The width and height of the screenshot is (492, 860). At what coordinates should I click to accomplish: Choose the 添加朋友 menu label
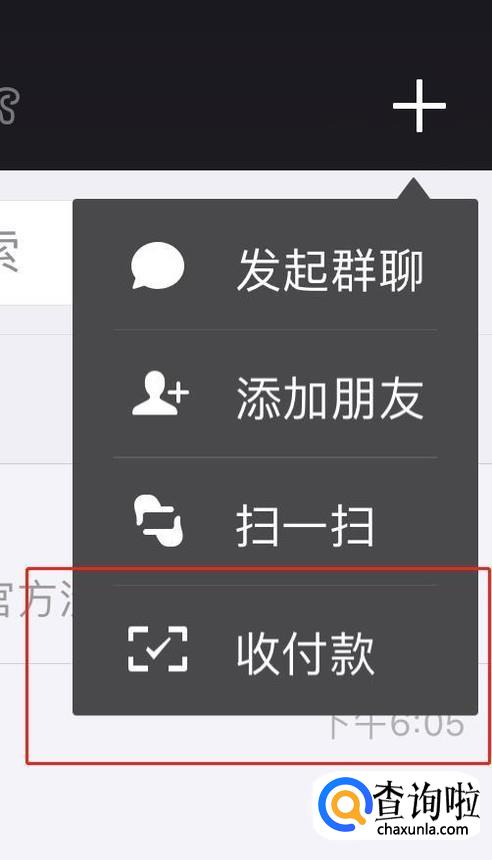[x=330, y=398]
